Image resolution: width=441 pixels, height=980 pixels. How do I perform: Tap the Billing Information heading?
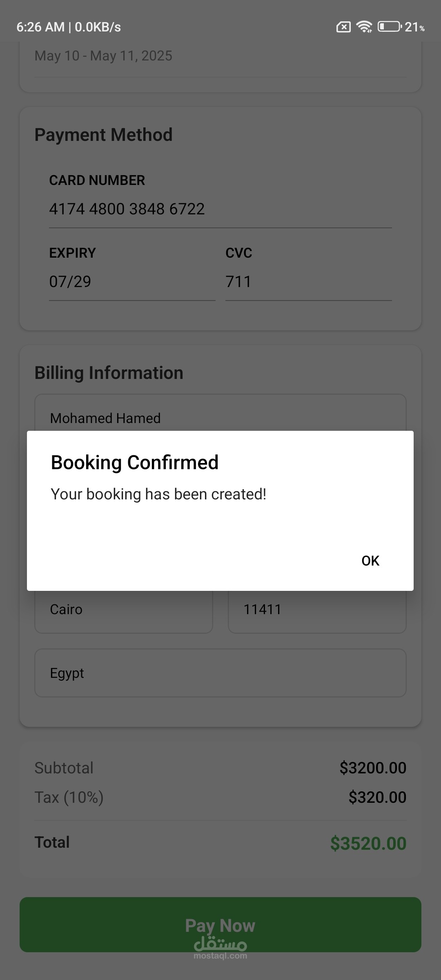109,373
